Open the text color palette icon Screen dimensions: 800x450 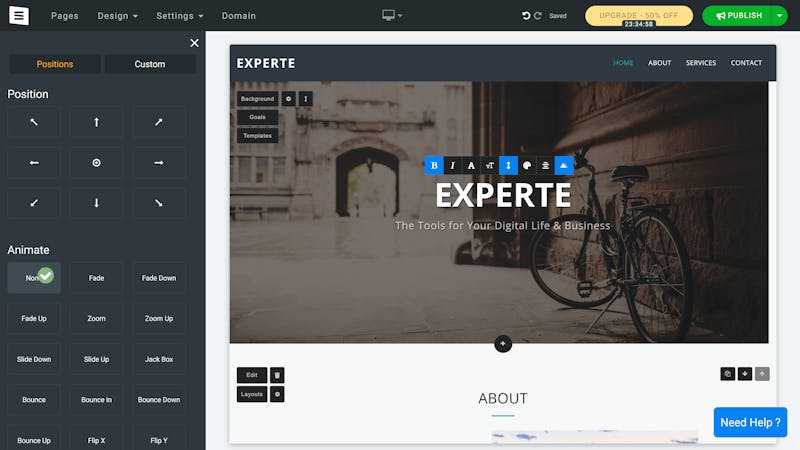click(527, 165)
